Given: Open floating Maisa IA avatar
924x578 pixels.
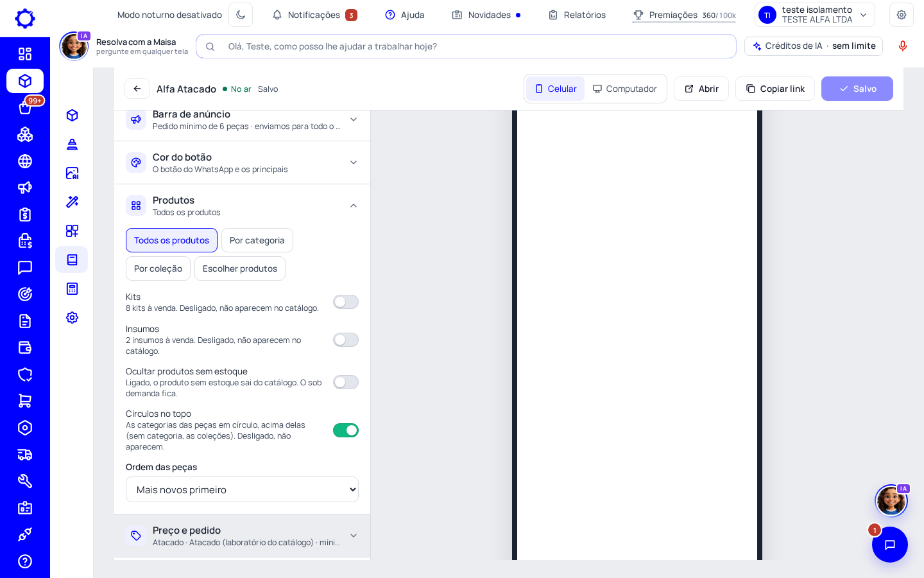Looking at the screenshot, I should coord(891,500).
